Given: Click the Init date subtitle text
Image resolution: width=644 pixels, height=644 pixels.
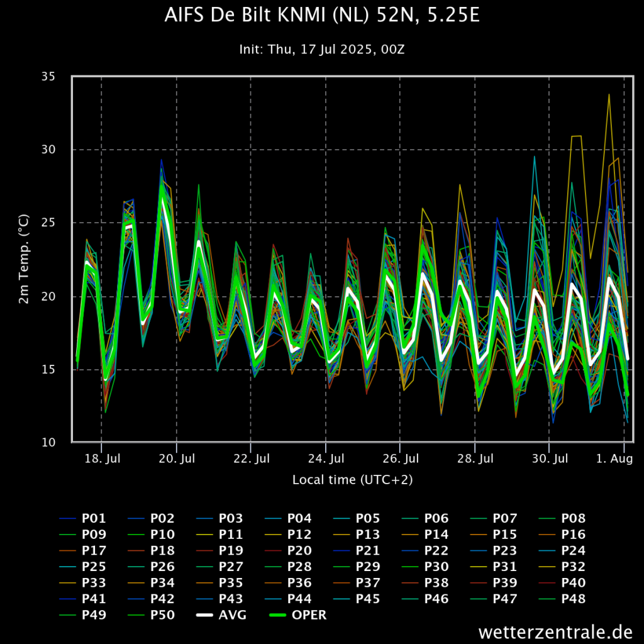Looking at the screenshot, I should click(322, 50).
